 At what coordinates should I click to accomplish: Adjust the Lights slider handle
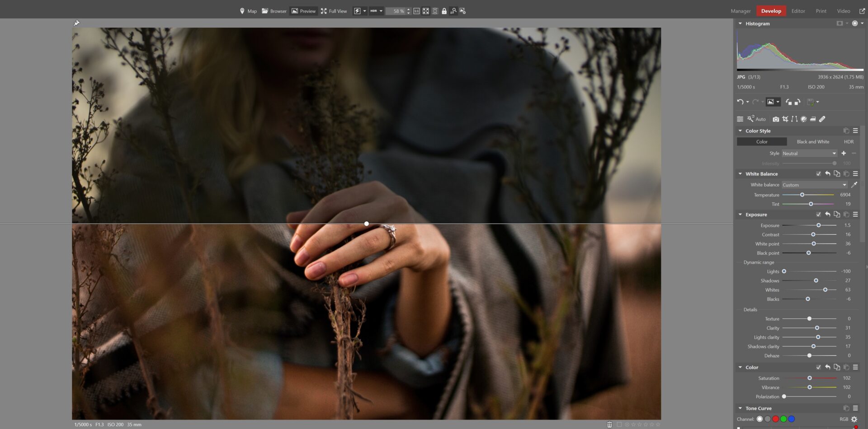(x=784, y=271)
